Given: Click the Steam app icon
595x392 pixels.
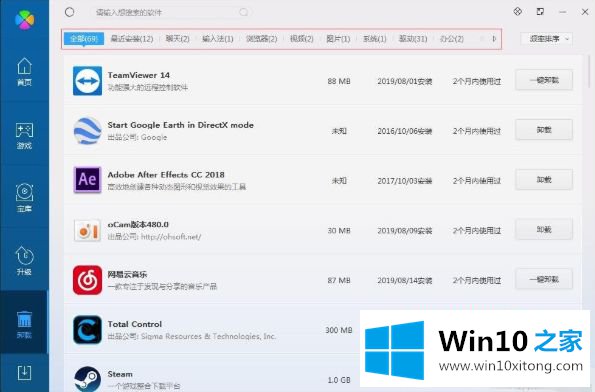Looking at the screenshot, I should pyautogui.click(x=87, y=379).
